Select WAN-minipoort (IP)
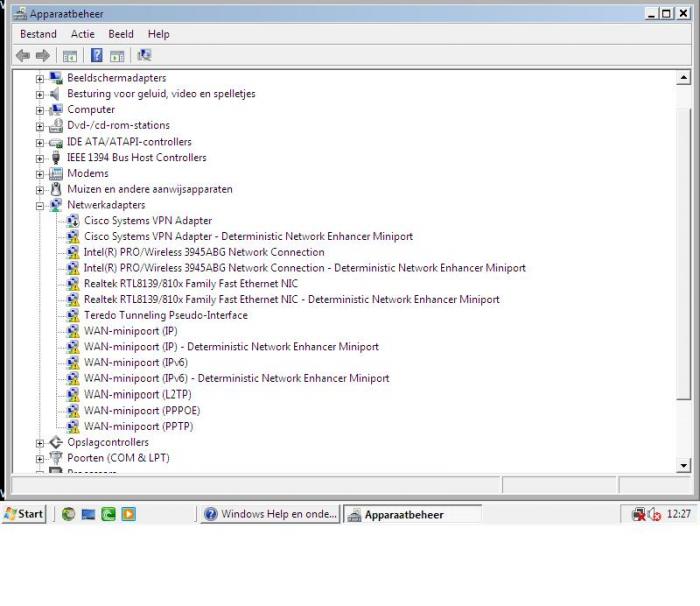700x606 pixels. coord(130,331)
